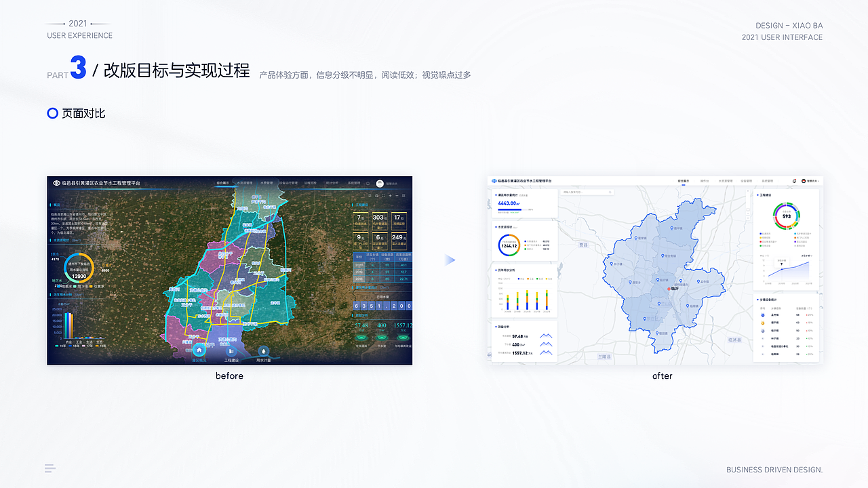Click 页面对比 section heading

(83, 113)
